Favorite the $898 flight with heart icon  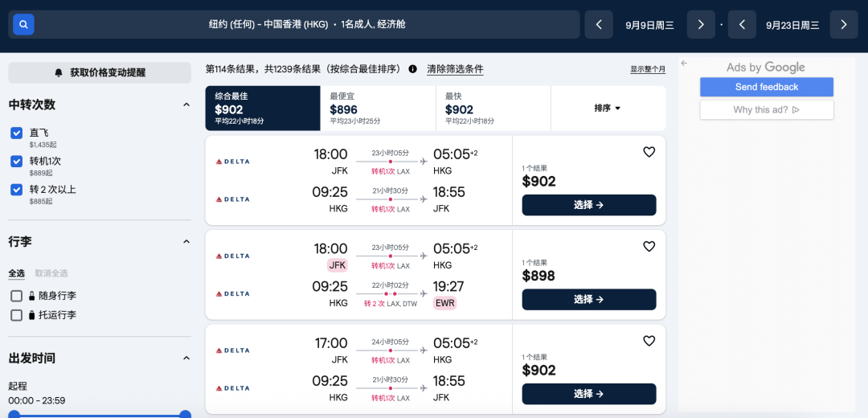tap(649, 247)
